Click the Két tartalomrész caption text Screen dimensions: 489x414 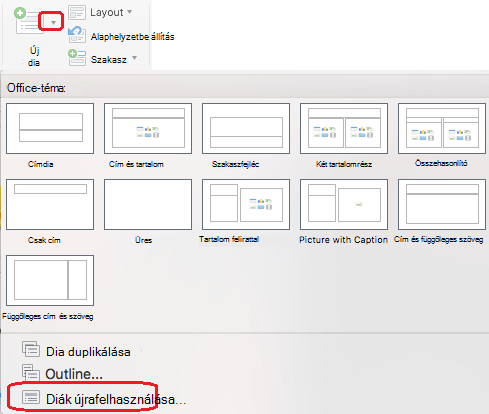(x=344, y=164)
